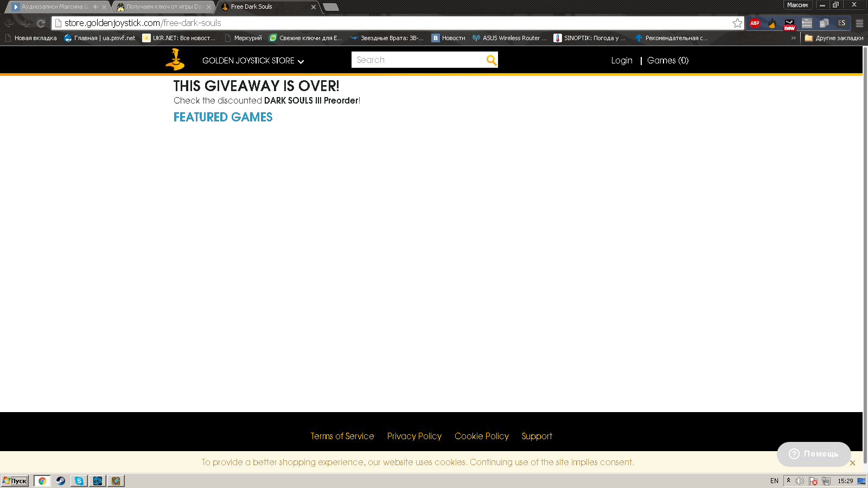This screenshot has height=488, width=868.
Task: Bookmark this page with star icon
Action: pyautogui.click(x=737, y=23)
